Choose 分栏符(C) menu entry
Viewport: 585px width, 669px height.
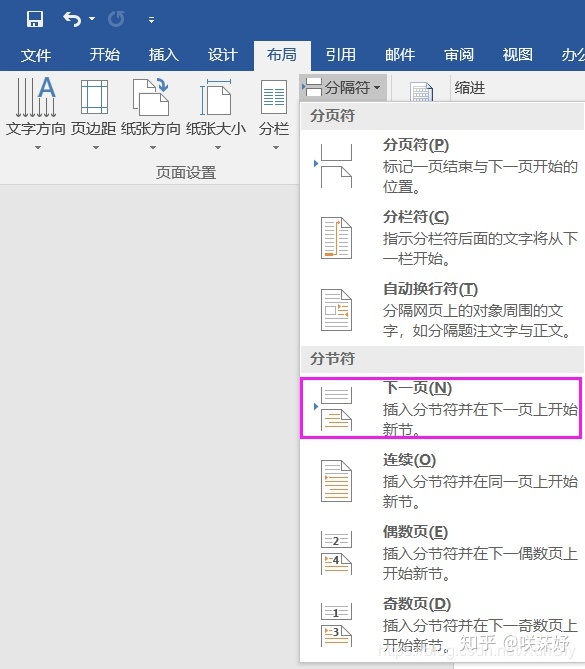click(x=442, y=238)
